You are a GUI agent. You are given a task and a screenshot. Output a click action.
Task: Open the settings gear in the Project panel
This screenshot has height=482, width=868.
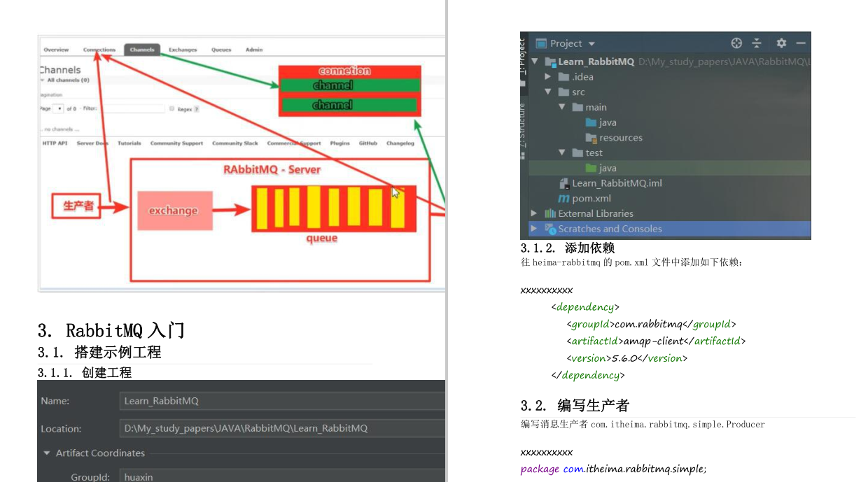[780, 43]
